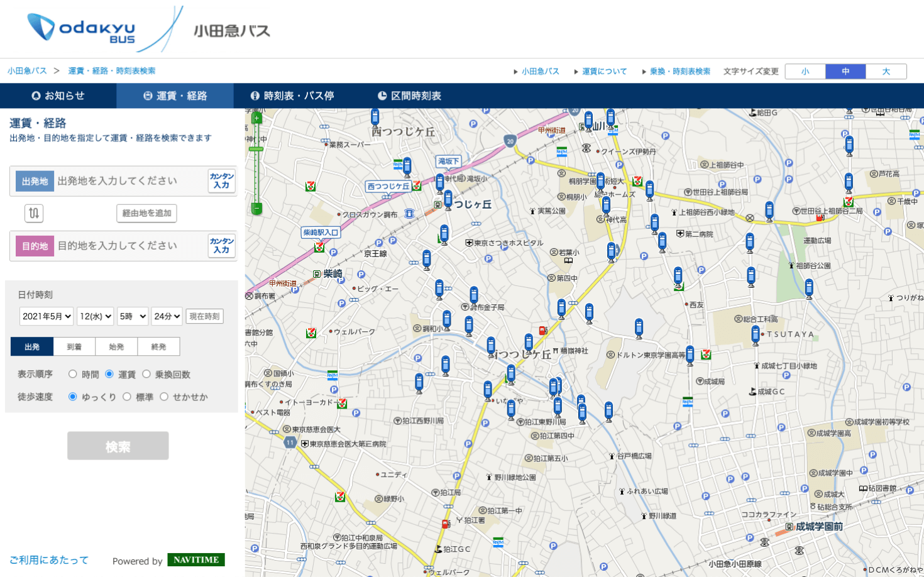
Task: Open the year-month dropdown 2021年5月
Action: pyautogui.click(x=47, y=316)
